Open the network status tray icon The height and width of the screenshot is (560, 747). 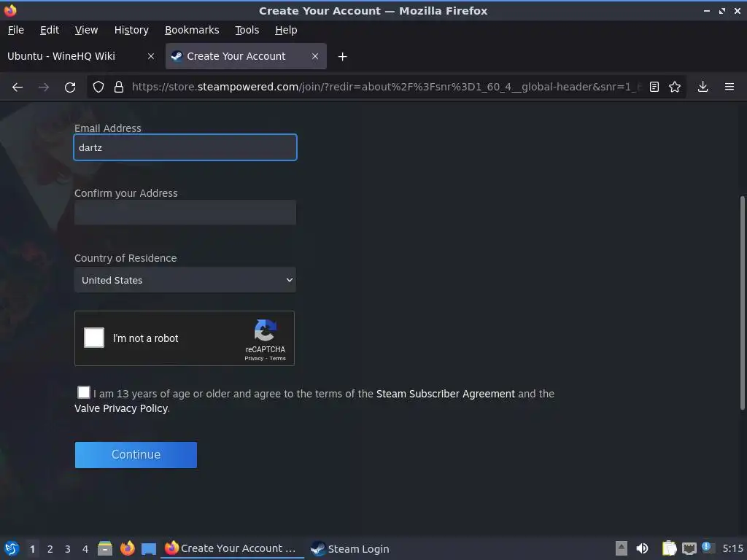pos(689,548)
